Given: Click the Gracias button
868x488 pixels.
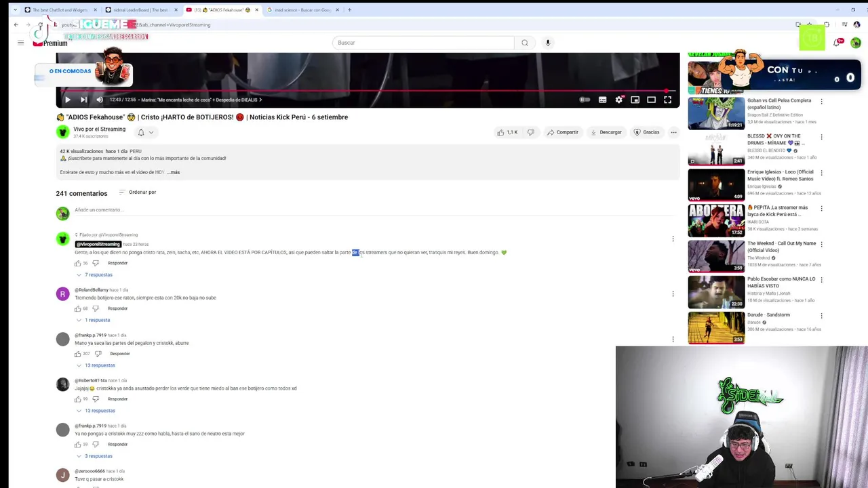Looking at the screenshot, I should click(x=646, y=132).
